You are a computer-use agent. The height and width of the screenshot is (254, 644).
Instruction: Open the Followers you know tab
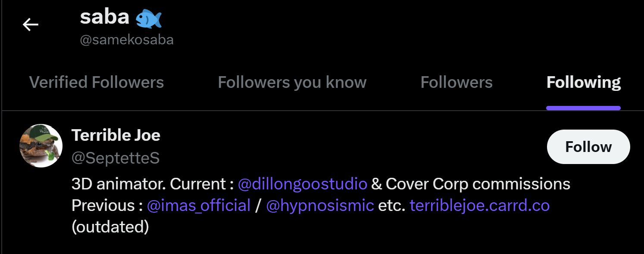(x=292, y=82)
